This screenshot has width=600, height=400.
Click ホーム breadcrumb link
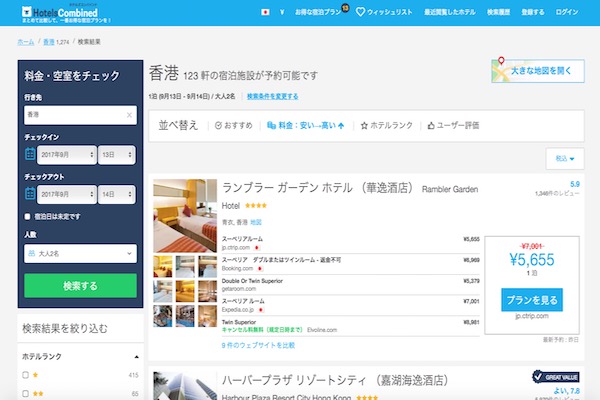click(x=26, y=42)
